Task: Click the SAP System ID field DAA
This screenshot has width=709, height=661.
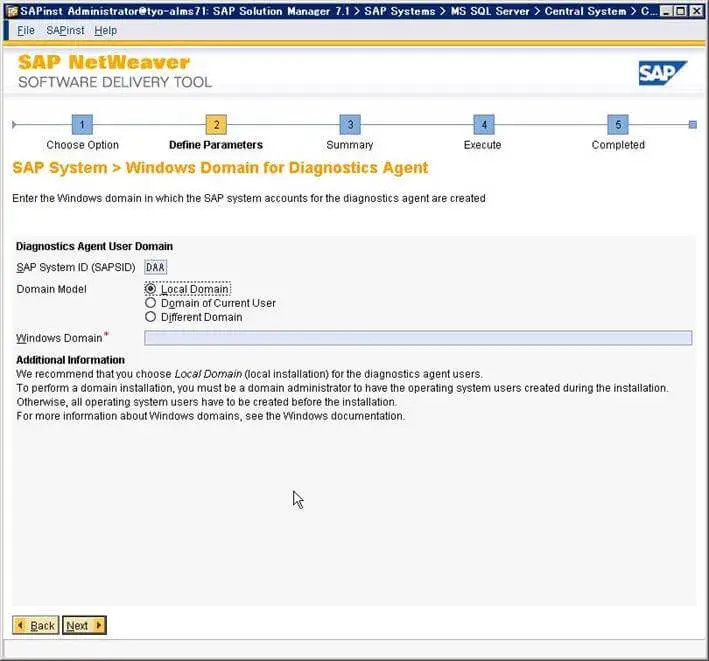Action: [156, 267]
